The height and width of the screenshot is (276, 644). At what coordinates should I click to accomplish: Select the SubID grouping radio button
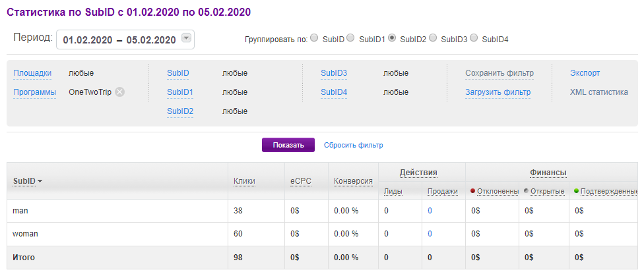(x=314, y=38)
